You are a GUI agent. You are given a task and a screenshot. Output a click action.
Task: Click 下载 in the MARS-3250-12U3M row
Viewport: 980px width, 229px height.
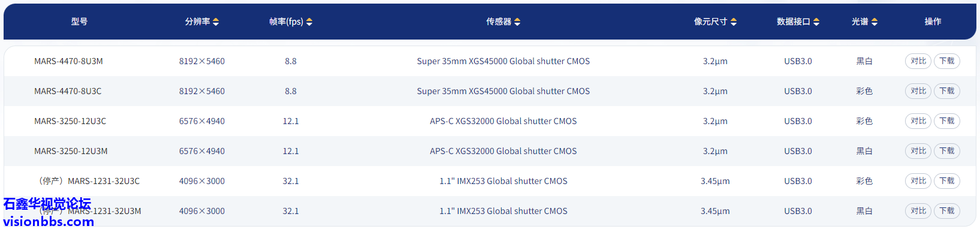pos(947,151)
